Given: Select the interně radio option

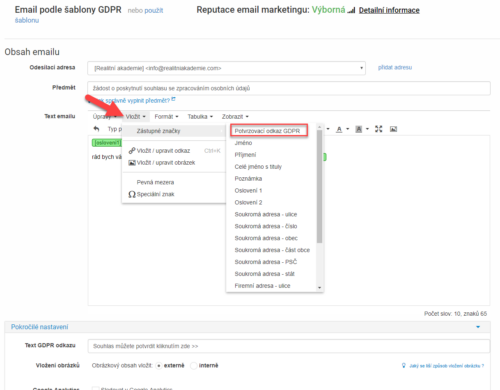Looking at the screenshot, I should [x=194, y=366].
